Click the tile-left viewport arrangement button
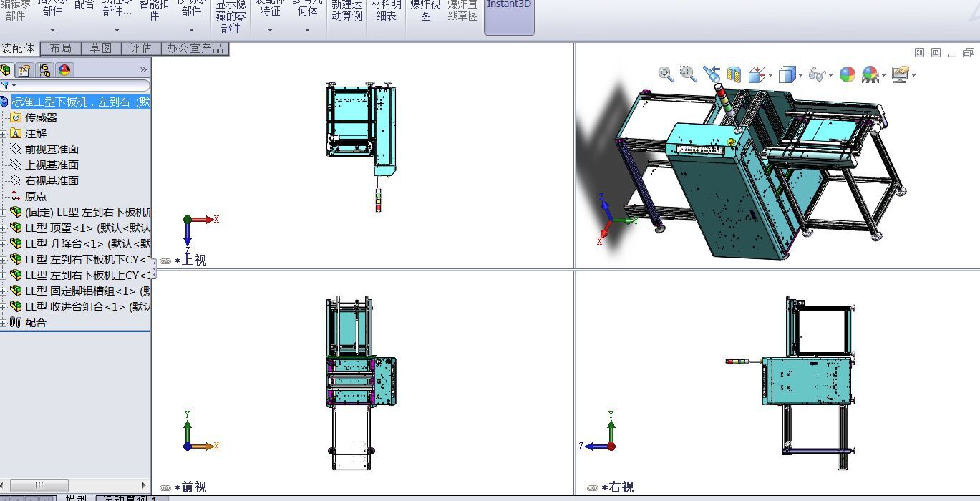This screenshot has height=501, width=980. tap(919, 52)
